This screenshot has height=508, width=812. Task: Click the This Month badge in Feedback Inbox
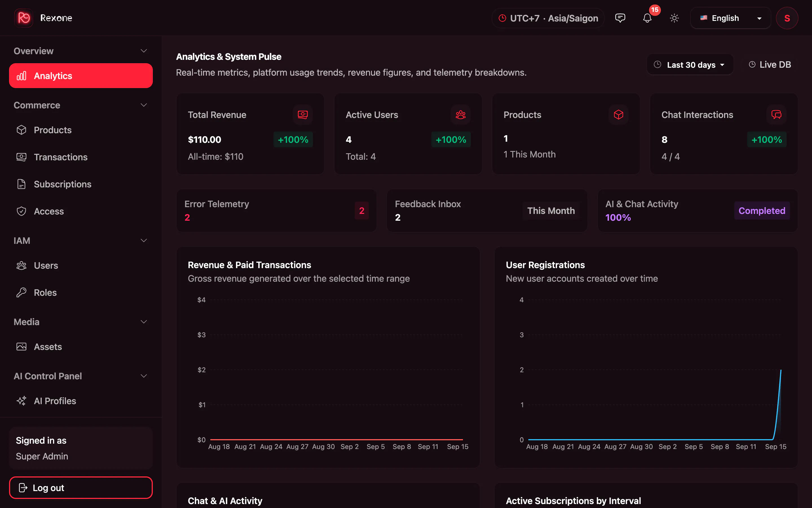[x=551, y=211]
